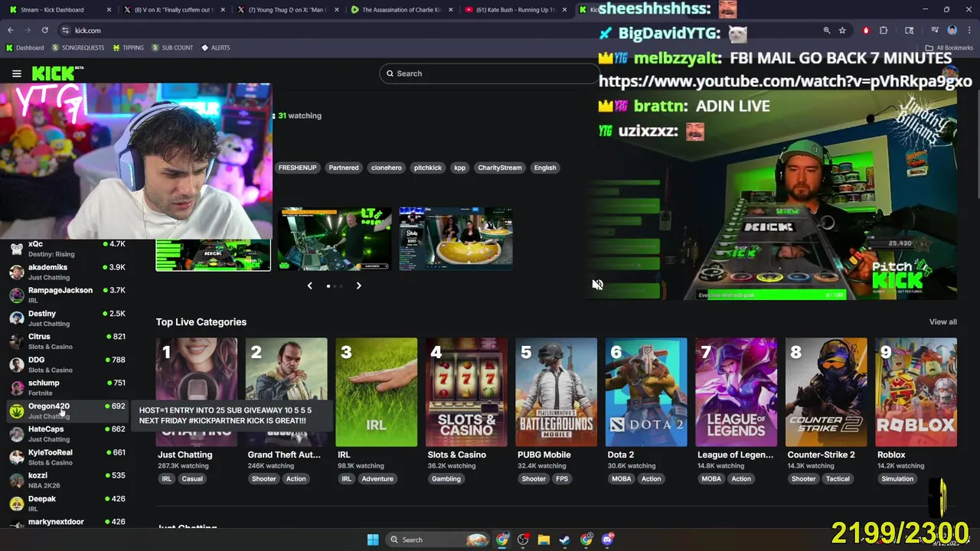Screen dimensions: 980x551
Task: Unmute the featured stream speaker icon
Action: [598, 285]
